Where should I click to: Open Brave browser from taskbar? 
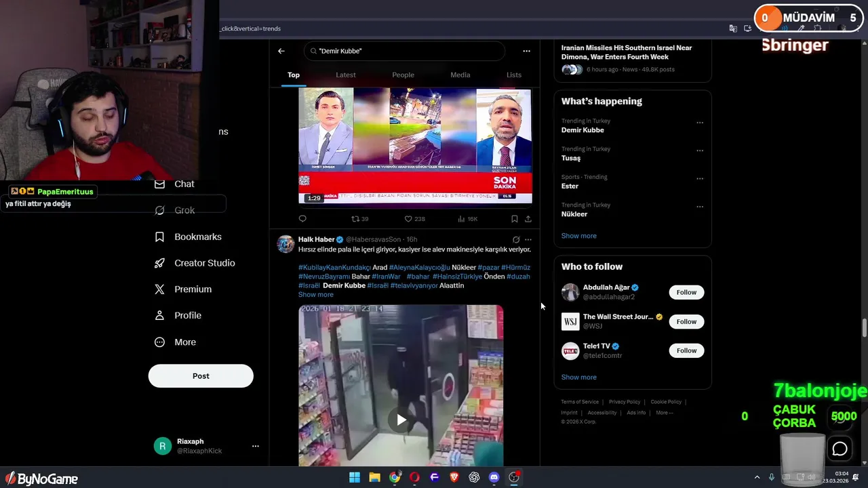(x=454, y=477)
